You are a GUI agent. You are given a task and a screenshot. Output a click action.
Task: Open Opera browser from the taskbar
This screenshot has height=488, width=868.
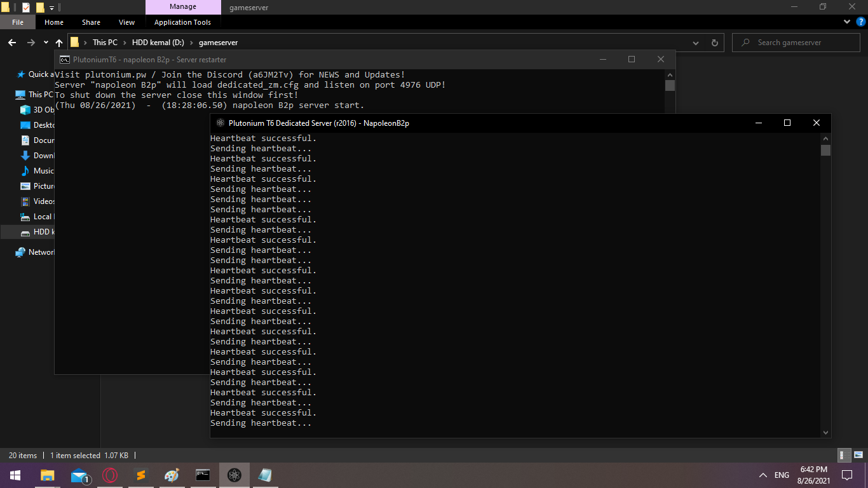coord(110,475)
